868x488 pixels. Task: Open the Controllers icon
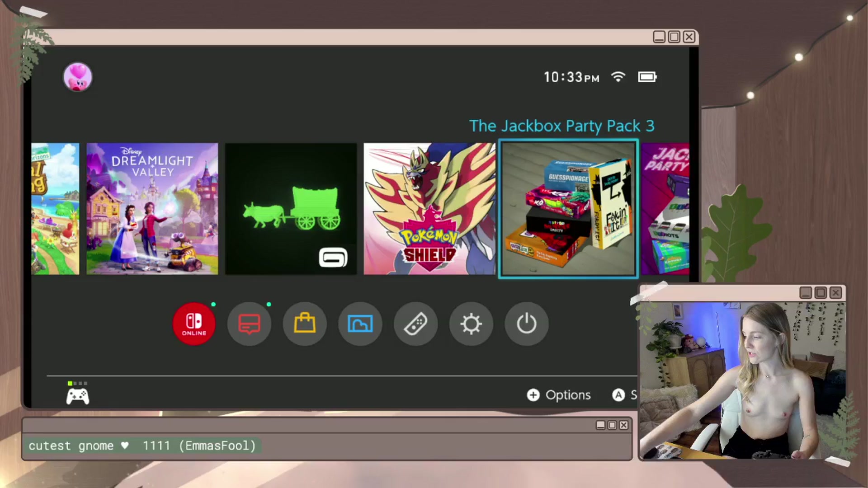415,324
